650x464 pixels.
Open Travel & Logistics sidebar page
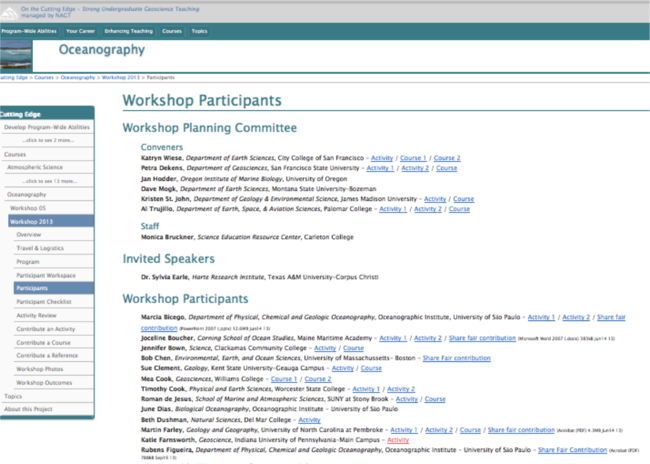pos(40,247)
